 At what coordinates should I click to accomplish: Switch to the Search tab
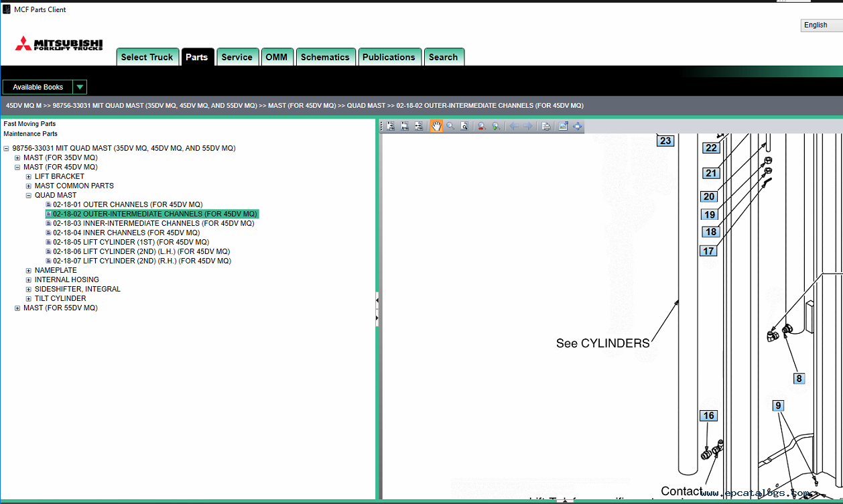point(444,57)
